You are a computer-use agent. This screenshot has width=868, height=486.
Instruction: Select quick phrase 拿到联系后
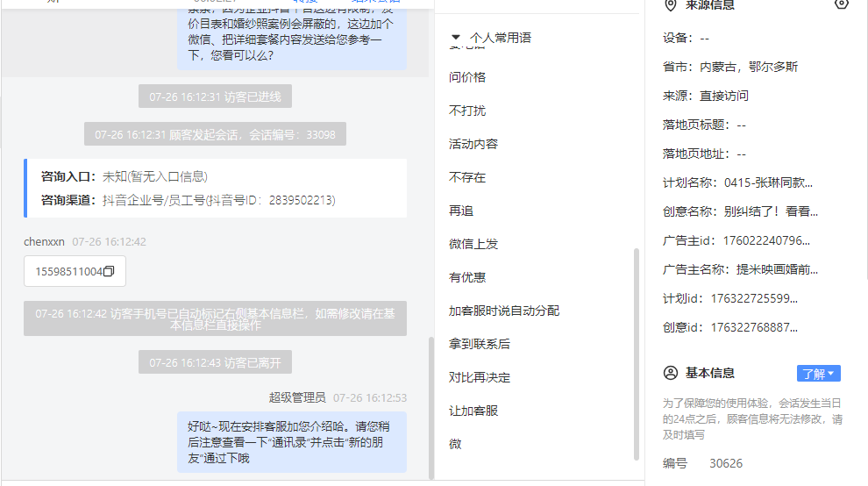pyautogui.click(x=480, y=344)
